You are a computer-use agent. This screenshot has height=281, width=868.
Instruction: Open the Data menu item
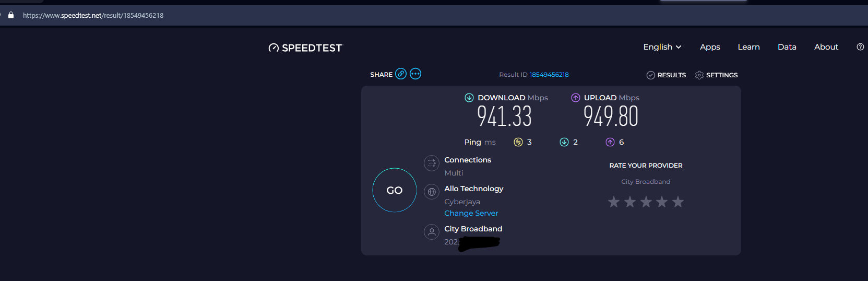787,47
